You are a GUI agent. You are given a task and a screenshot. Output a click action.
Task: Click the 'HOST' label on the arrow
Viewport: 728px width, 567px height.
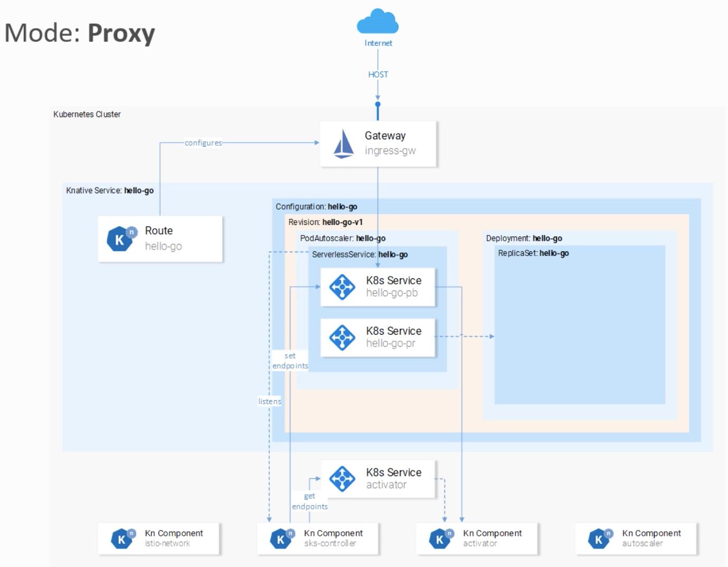378,74
